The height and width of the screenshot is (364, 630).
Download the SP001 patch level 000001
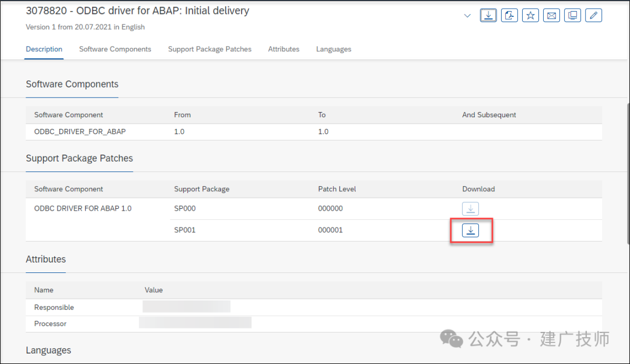coord(470,230)
